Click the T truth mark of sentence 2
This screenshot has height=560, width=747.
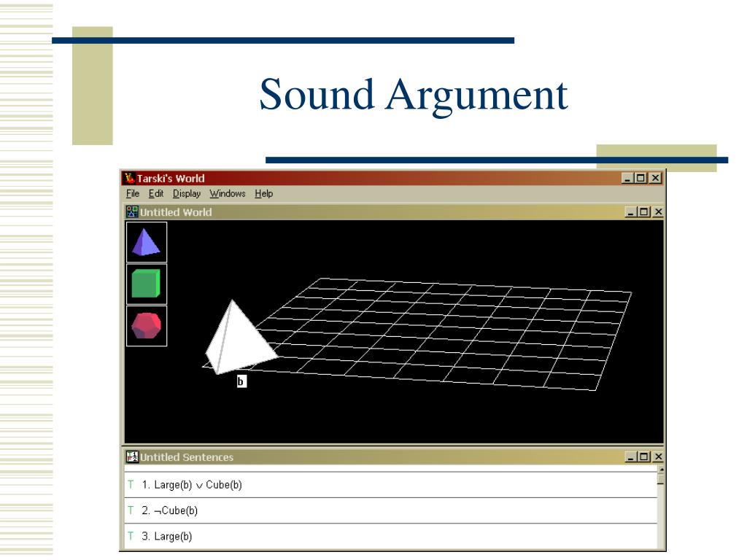[131, 510]
